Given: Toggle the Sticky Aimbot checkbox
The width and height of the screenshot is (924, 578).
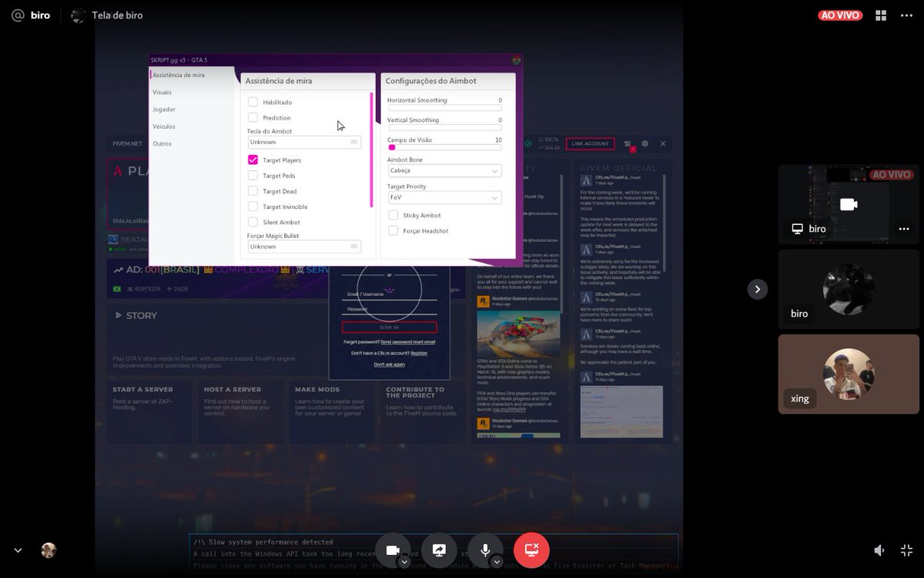Looking at the screenshot, I should pos(393,215).
